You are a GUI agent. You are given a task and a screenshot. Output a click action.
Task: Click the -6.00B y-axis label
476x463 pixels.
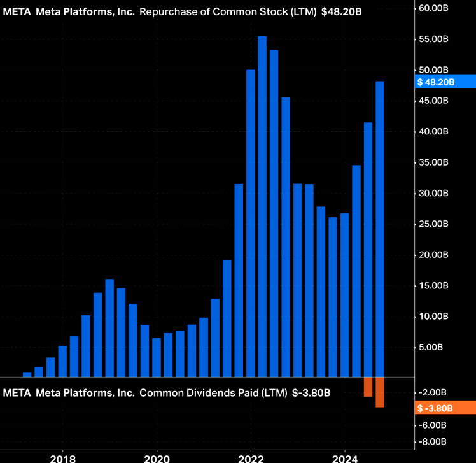tap(433, 425)
